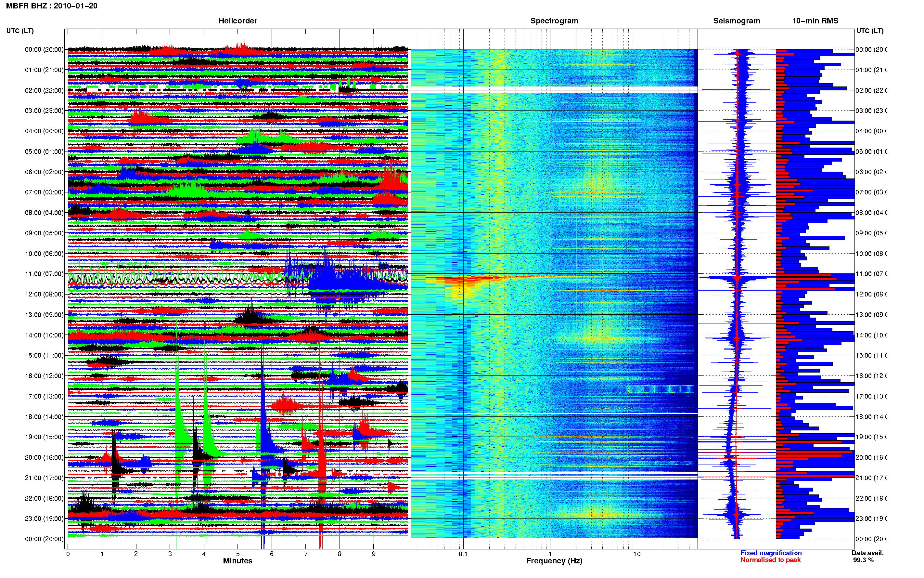Viewport: 924px width, 578px height.
Task: Click the left axis time '22:00 (18:00)'
Action: click(44, 498)
